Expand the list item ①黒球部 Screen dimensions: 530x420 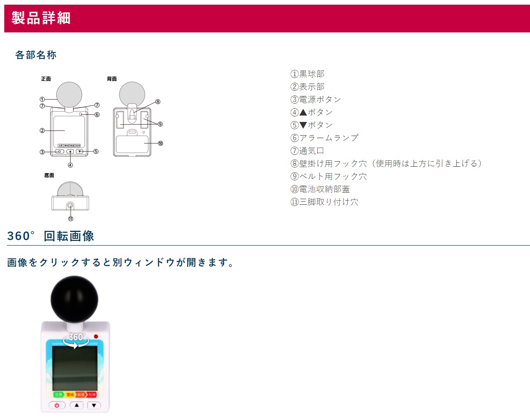tap(307, 73)
